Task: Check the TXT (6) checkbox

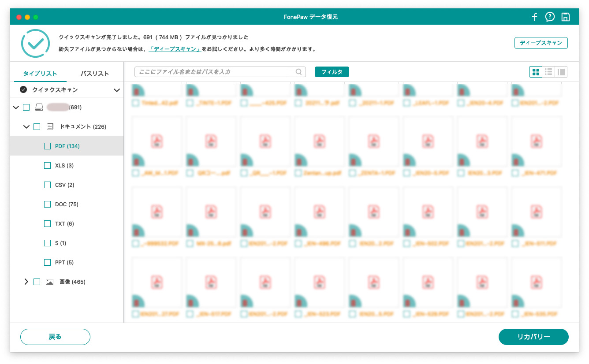Action: [47, 223]
